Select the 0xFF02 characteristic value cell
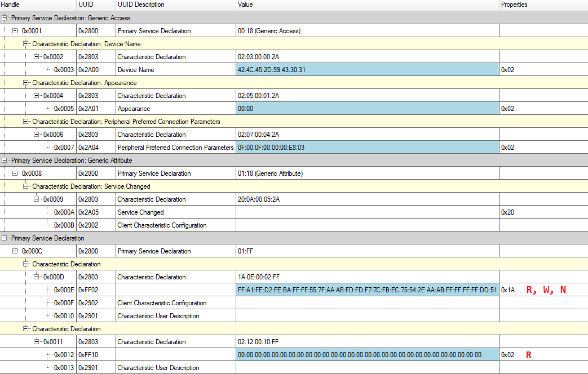The height and width of the screenshot is (374, 588). (368, 290)
